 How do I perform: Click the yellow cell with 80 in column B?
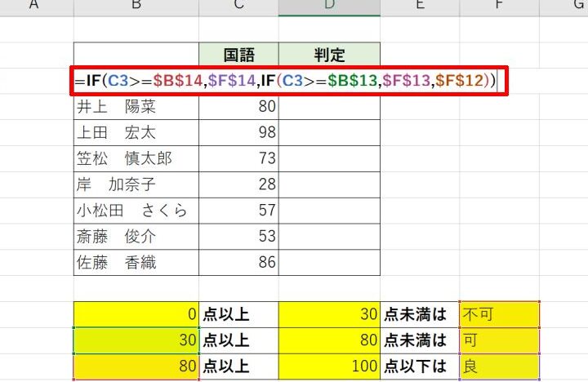(136, 366)
